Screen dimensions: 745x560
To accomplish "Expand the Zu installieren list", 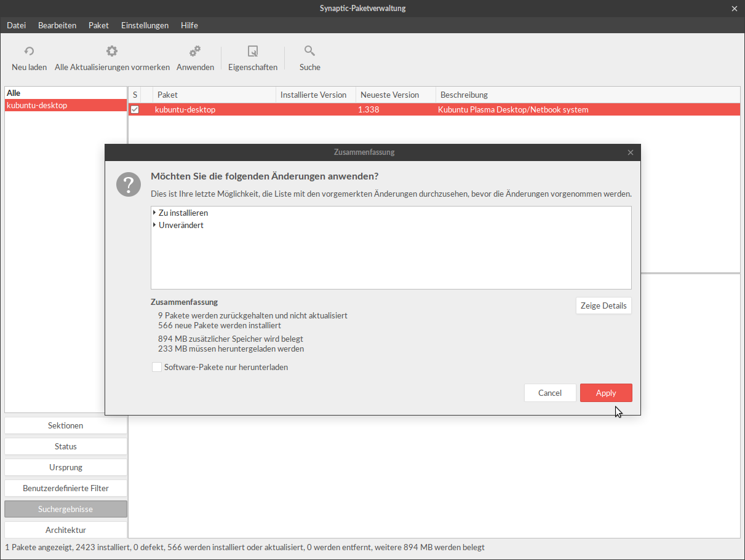I will [x=154, y=213].
